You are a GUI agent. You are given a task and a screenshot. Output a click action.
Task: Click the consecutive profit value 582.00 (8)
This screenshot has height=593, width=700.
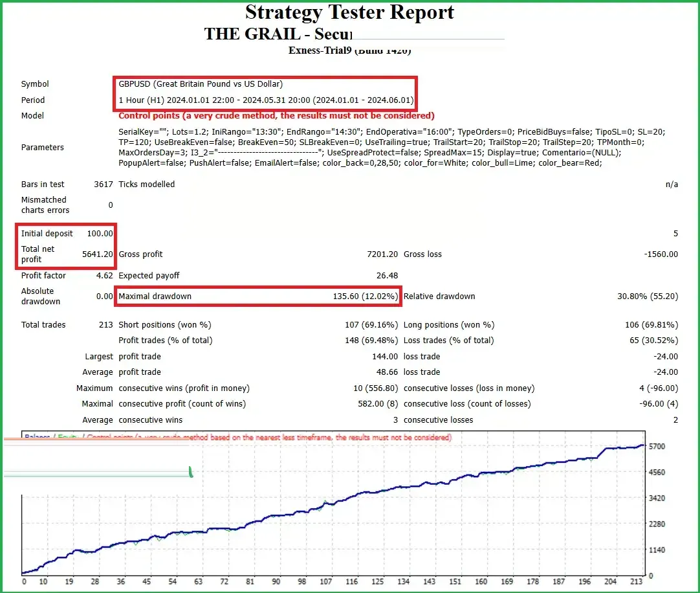coord(378,404)
